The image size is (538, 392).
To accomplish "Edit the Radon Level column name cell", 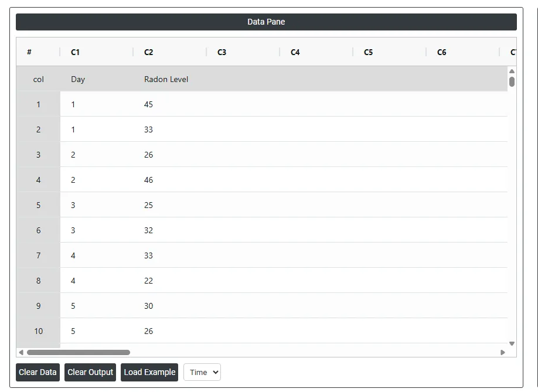I will click(x=170, y=79).
